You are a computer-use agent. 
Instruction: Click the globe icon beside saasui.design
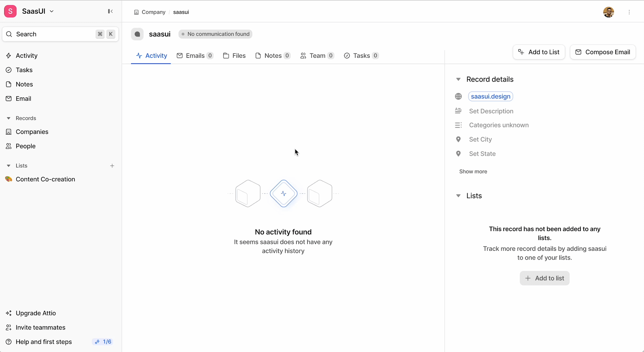458,96
